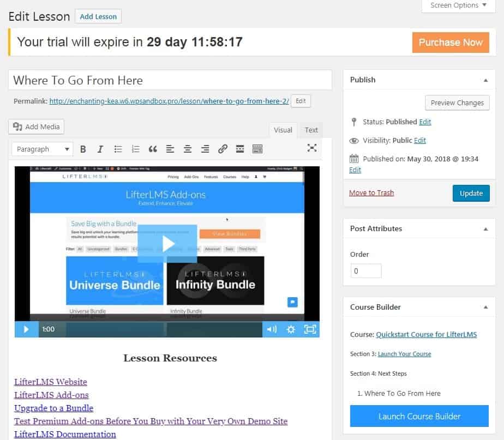The height and width of the screenshot is (440, 504).
Task: Switch to the Visual editor tab
Action: tap(283, 130)
